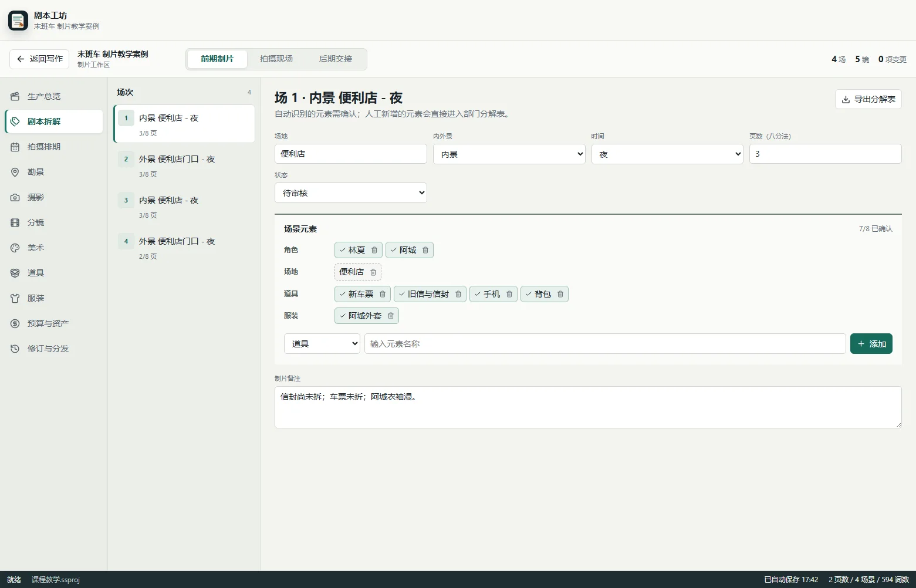This screenshot has height=588, width=916.
Task: Open the 内外景 dropdown
Action: tap(509, 154)
